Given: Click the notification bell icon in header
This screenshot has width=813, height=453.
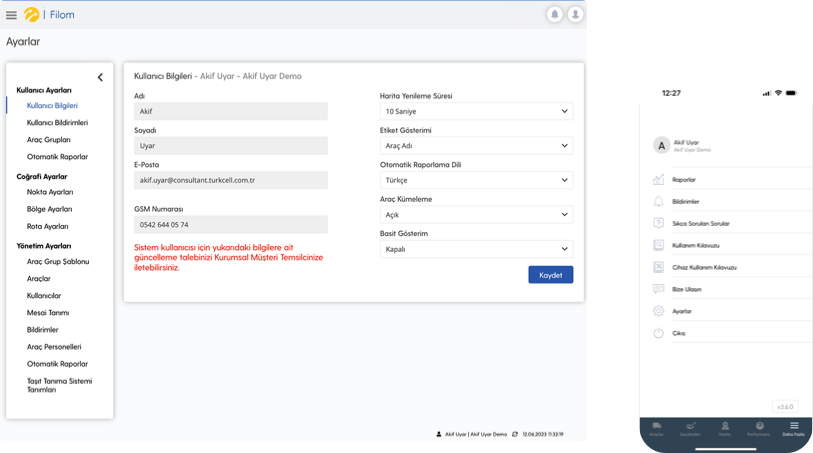Looking at the screenshot, I should pyautogui.click(x=554, y=15).
